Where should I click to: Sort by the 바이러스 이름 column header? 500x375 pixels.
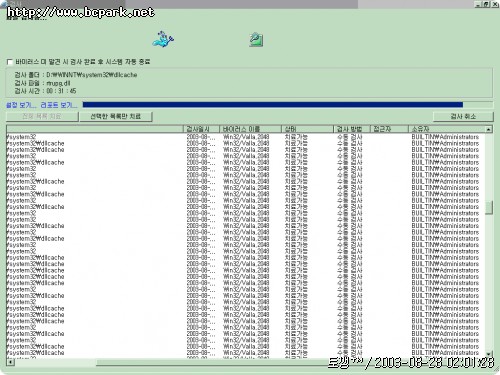pos(250,129)
